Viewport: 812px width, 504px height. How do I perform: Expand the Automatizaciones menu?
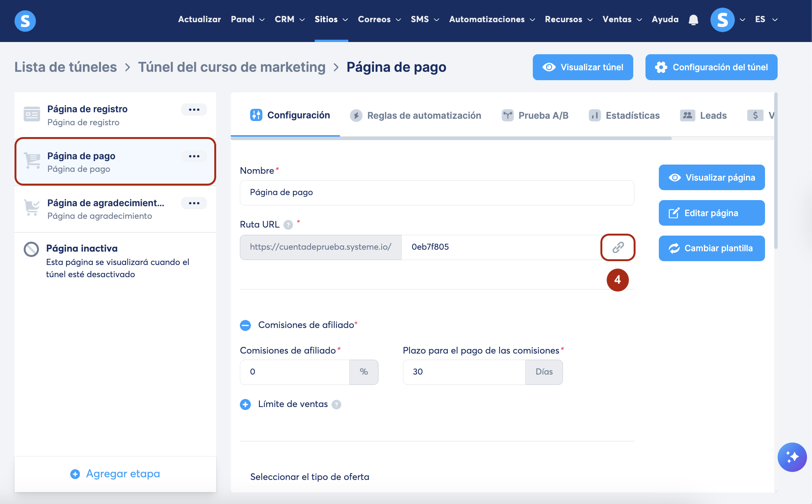[x=492, y=19]
